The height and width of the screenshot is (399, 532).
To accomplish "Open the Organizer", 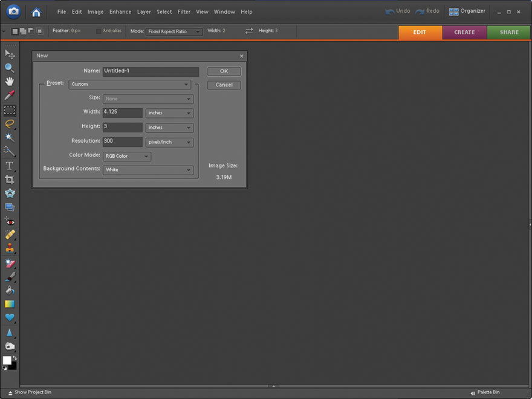I will coord(467,11).
